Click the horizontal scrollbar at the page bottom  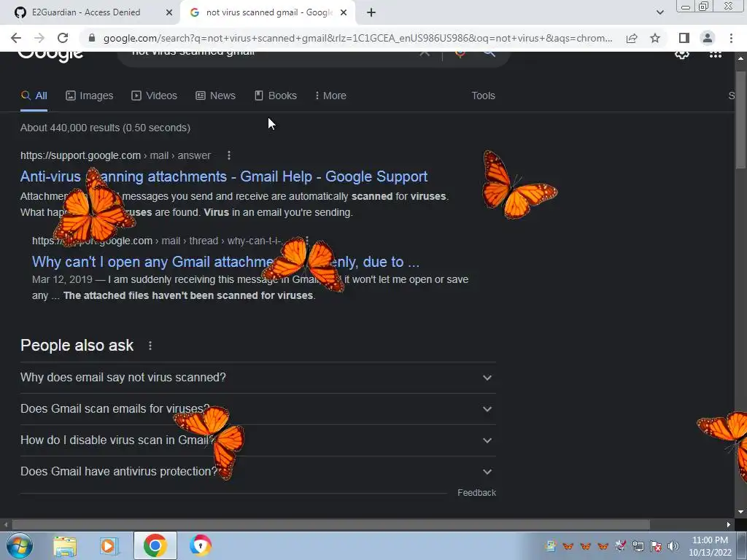pos(330,524)
